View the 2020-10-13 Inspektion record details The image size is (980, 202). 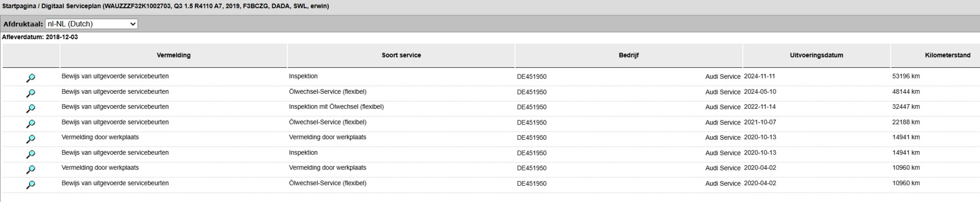point(31,155)
